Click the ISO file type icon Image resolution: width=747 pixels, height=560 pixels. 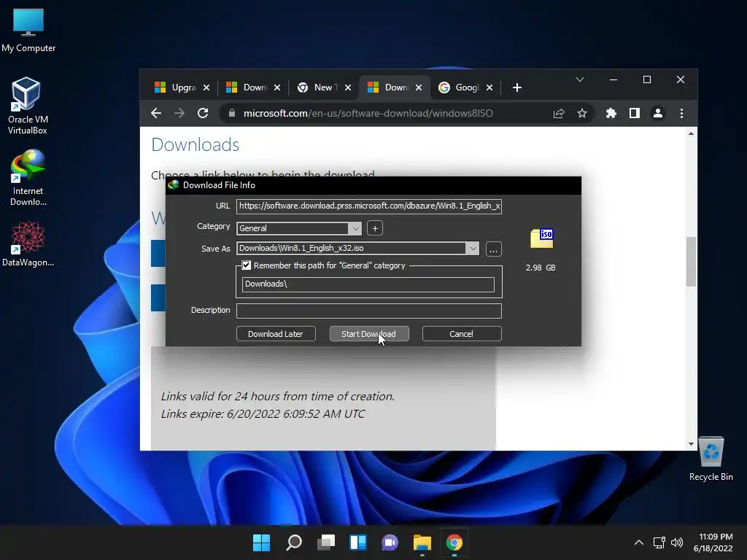coord(542,238)
